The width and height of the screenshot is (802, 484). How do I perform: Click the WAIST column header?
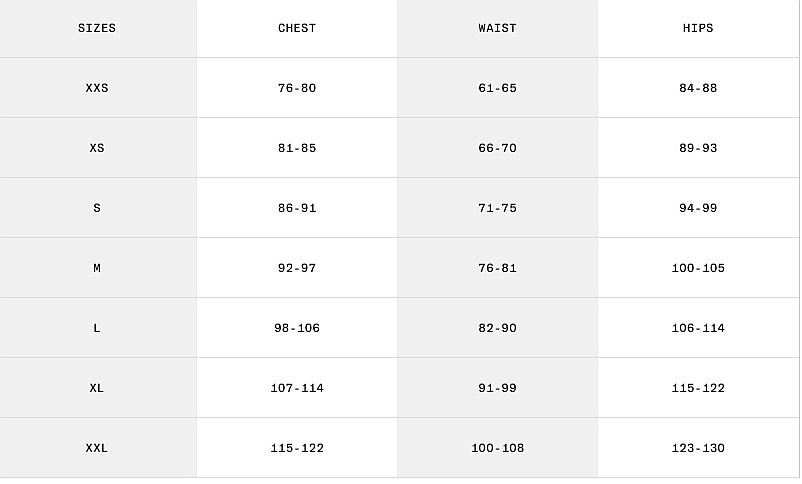pyautogui.click(x=497, y=28)
